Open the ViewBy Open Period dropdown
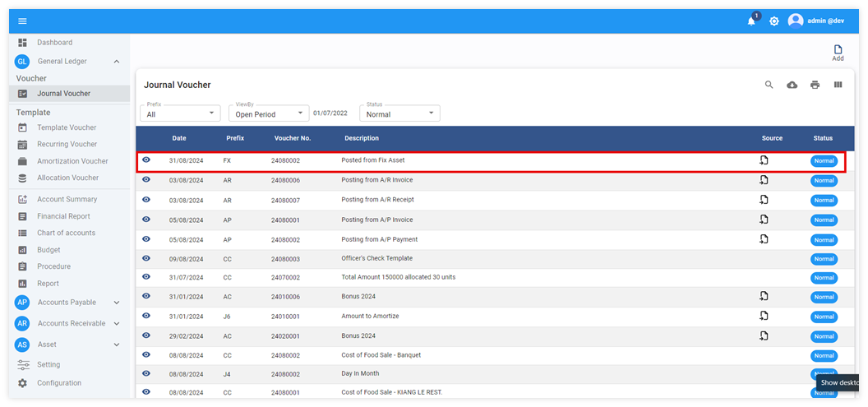868x407 pixels. tap(268, 114)
